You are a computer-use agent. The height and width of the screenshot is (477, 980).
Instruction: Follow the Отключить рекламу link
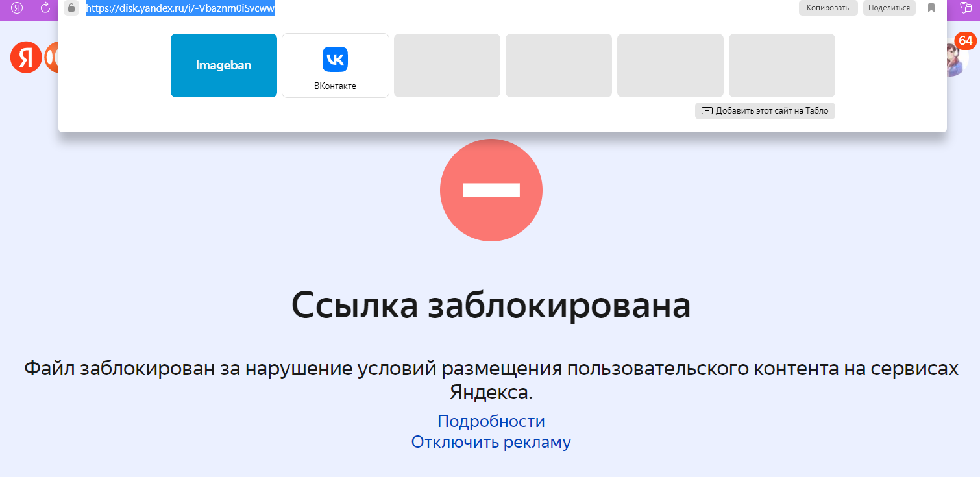tap(491, 443)
